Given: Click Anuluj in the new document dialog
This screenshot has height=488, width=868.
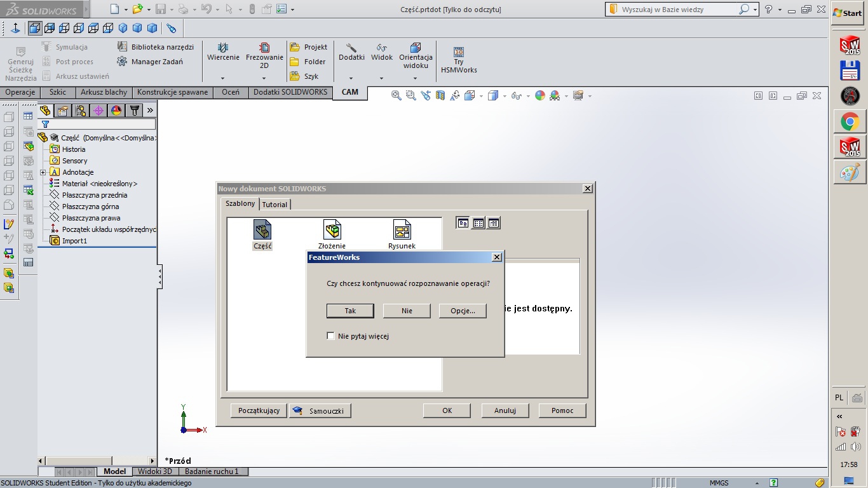Looking at the screenshot, I should coord(505,410).
